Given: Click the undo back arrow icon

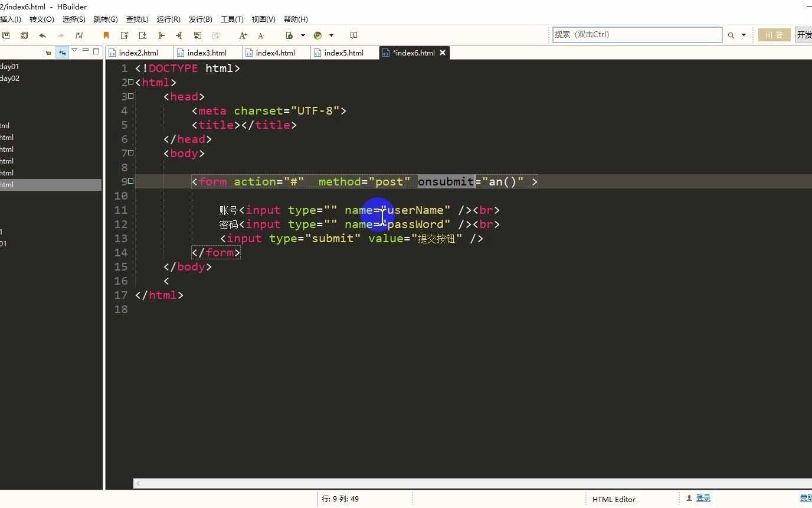Looking at the screenshot, I should [42, 35].
